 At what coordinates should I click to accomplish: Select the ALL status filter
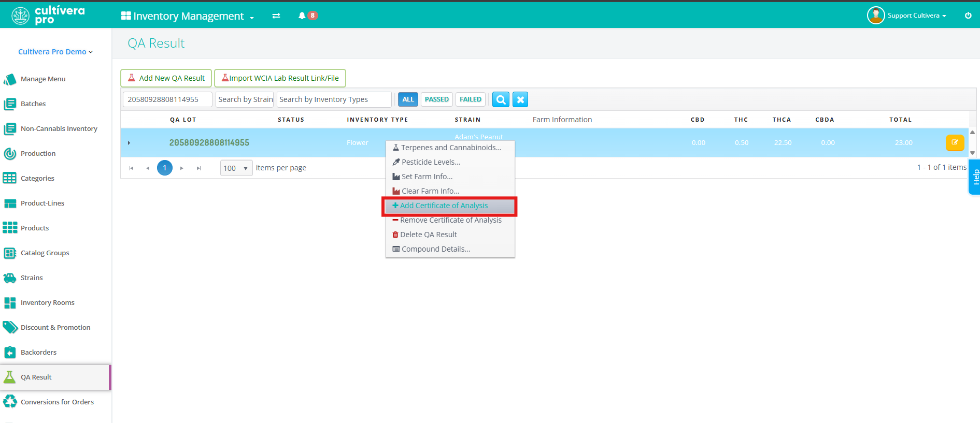[x=408, y=99]
